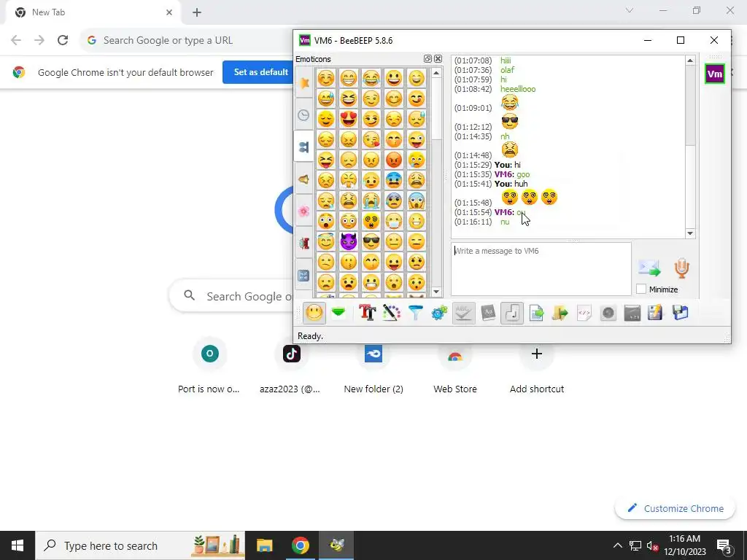
Task: Open the New folder (2) shortcut
Action: pyautogui.click(x=373, y=367)
